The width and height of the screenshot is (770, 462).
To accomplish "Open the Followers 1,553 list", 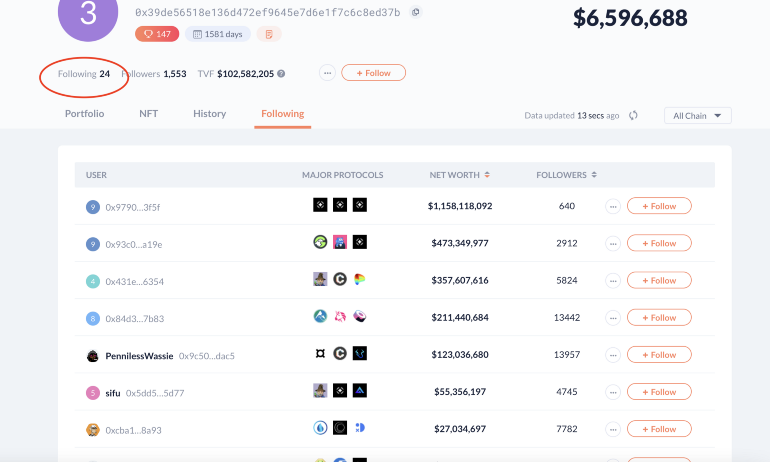I will [x=153, y=73].
